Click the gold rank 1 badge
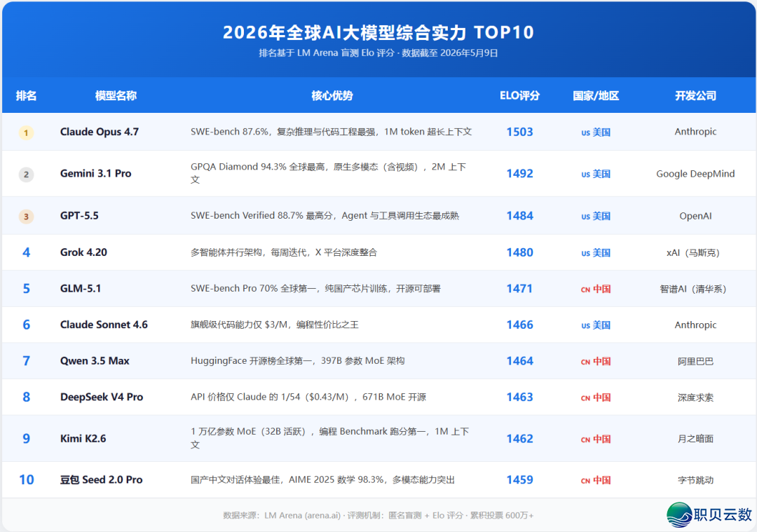 [x=26, y=132]
